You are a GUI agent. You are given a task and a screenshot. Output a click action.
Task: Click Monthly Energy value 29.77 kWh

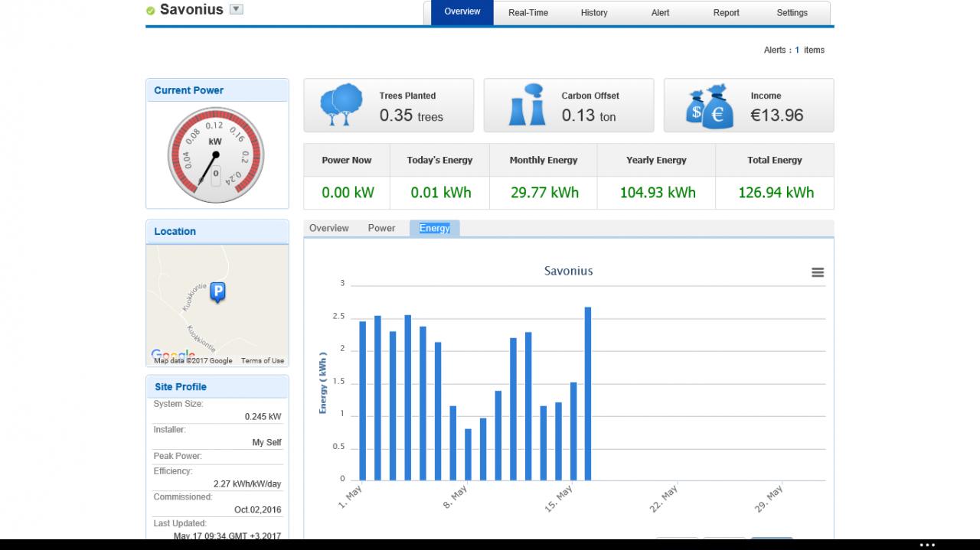544,193
